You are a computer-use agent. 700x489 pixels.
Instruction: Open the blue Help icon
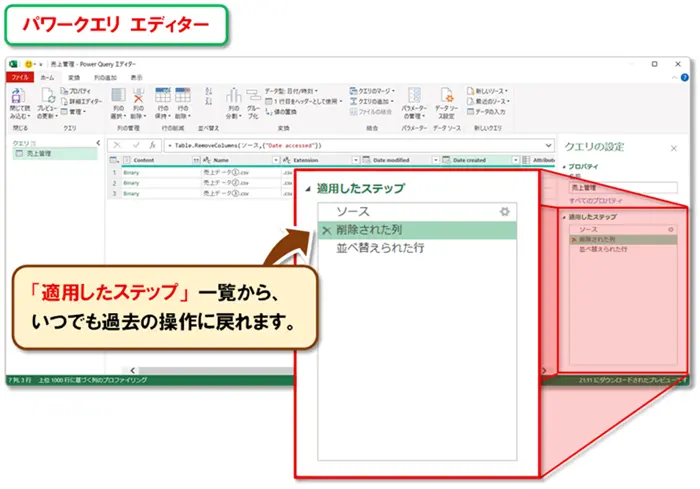[x=684, y=78]
